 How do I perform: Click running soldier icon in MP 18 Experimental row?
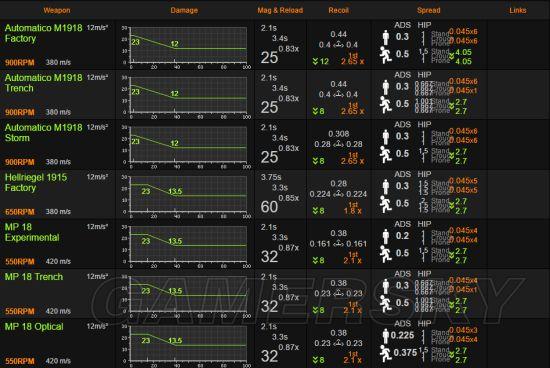385,255
